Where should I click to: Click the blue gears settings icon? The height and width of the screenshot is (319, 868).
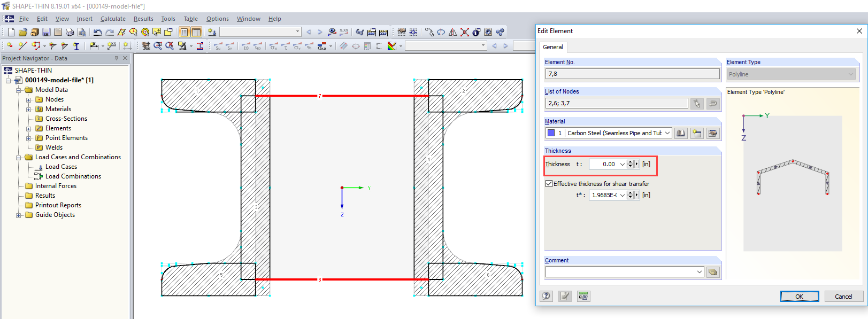point(500,32)
